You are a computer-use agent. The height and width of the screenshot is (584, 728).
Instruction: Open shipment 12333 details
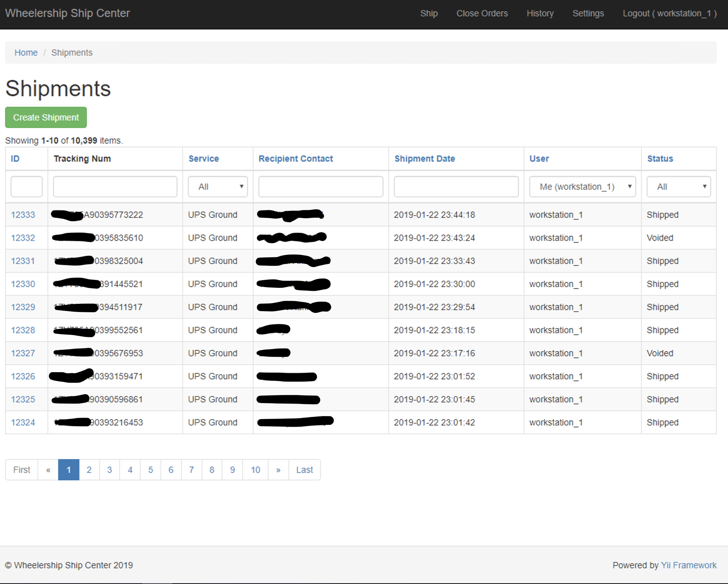coord(22,215)
